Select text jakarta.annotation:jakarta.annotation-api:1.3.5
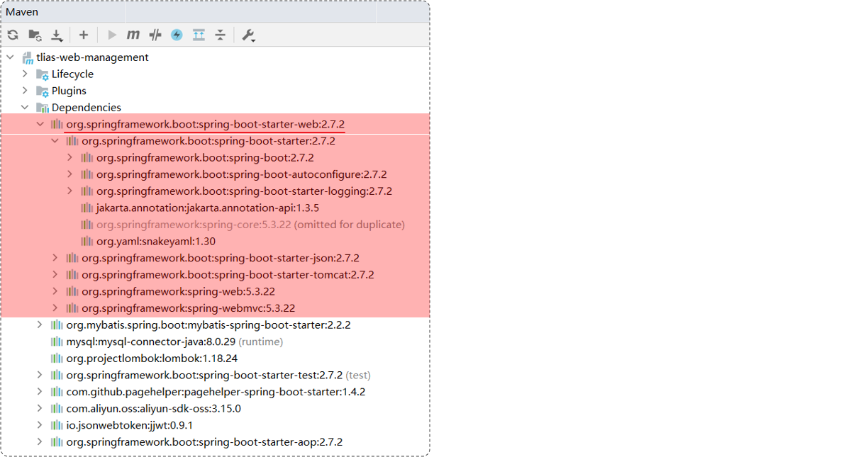 [x=208, y=208]
